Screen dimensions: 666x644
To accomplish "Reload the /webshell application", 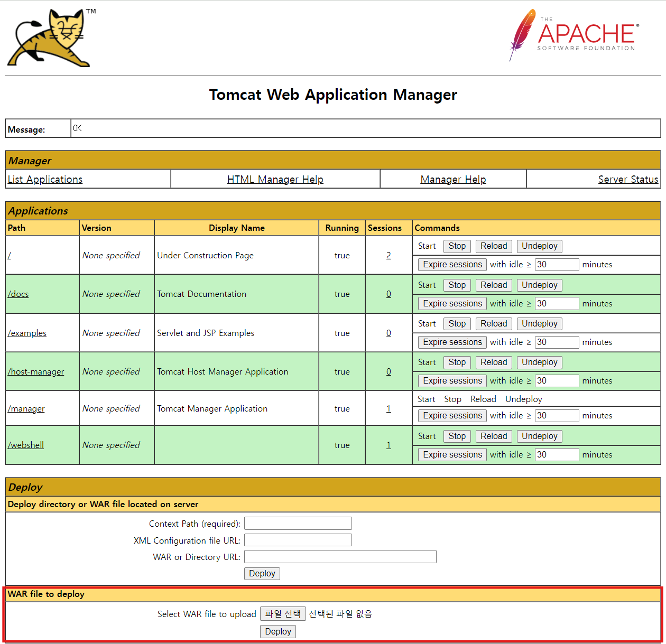I will [x=494, y=436].
